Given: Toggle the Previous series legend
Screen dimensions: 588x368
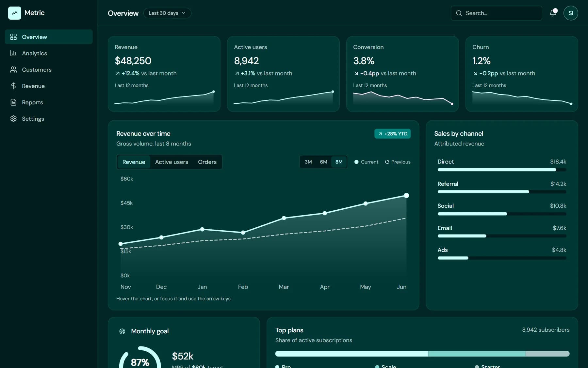Looking at the screenshot, I should [x=398, y=162].
